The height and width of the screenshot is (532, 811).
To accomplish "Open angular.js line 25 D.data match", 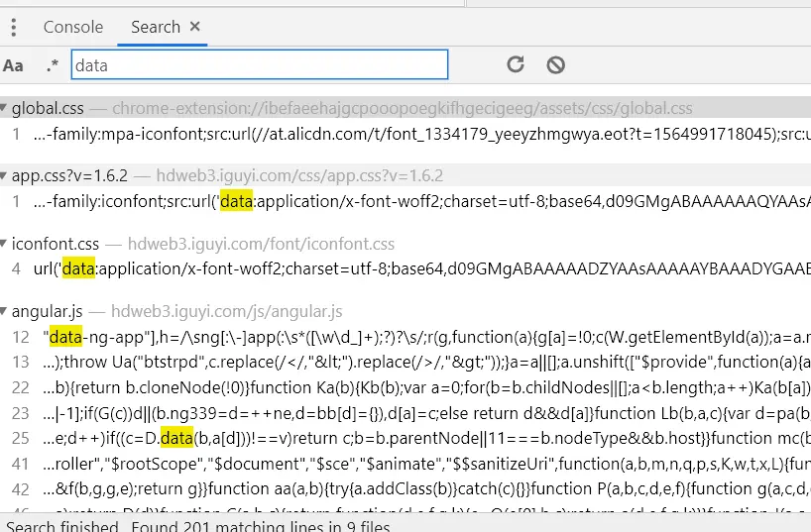I will 405,438.
